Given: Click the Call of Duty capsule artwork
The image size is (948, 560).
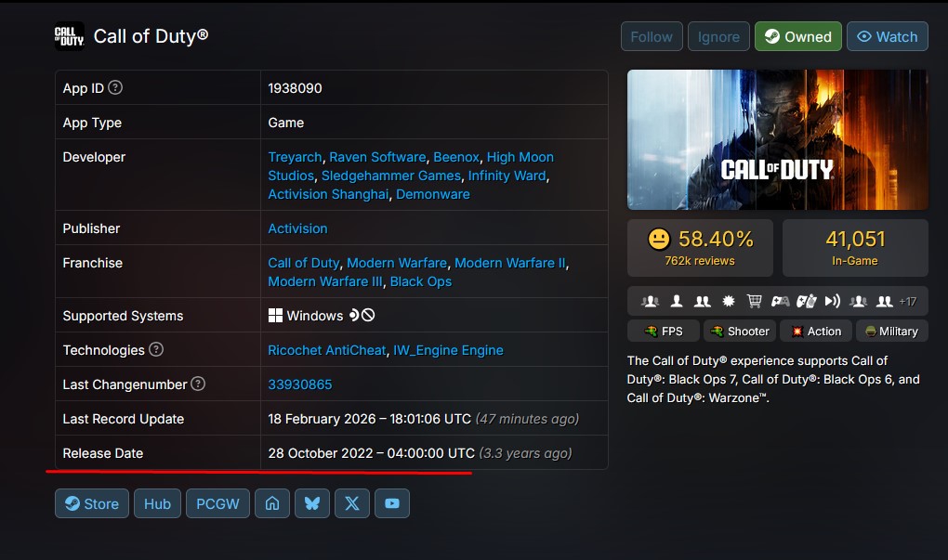Looking at the screenshot, I should pyautogui.click(x=778, y=139).
